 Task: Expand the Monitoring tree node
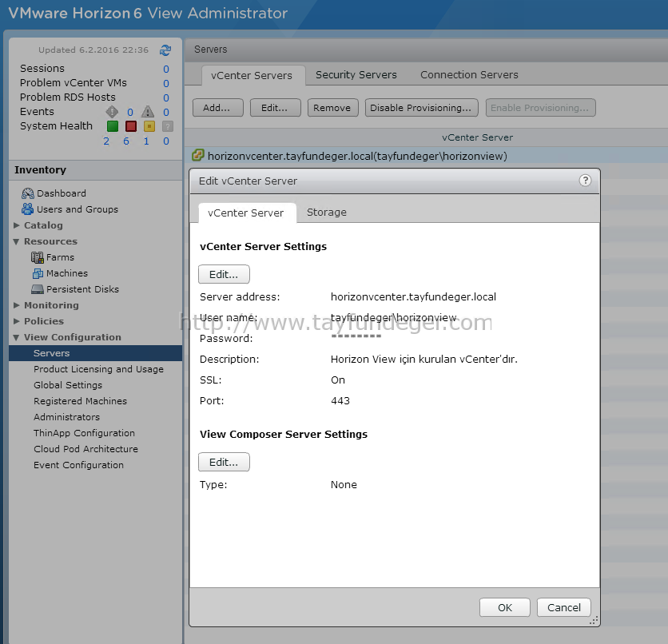pyautogui.click(x=17, y=305)
